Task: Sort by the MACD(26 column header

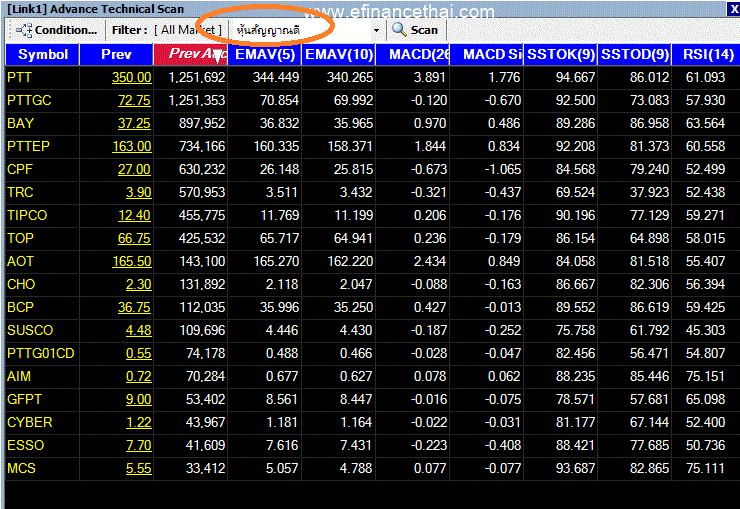Action: coord(413,54)
